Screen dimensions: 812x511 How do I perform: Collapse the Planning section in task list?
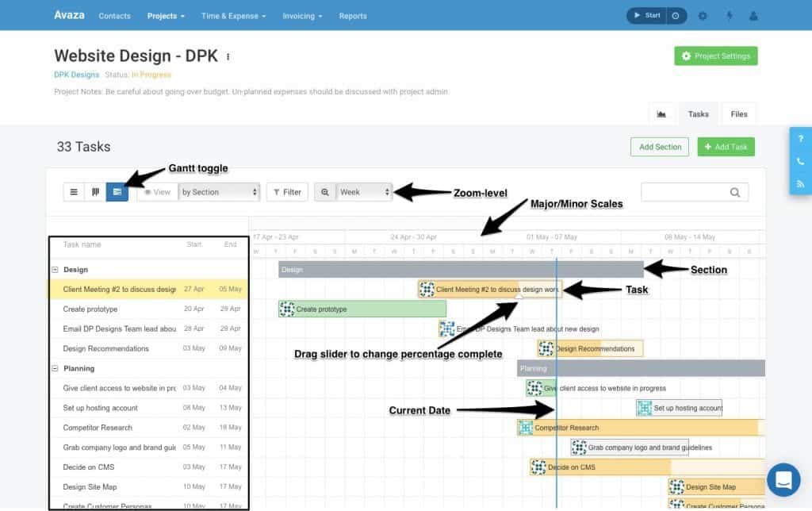55,368
